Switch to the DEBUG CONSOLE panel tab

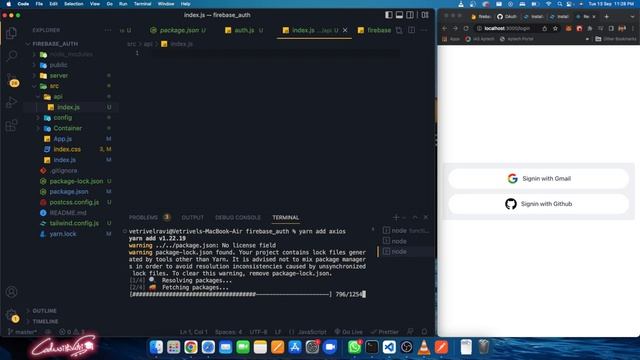click(238, 218)
